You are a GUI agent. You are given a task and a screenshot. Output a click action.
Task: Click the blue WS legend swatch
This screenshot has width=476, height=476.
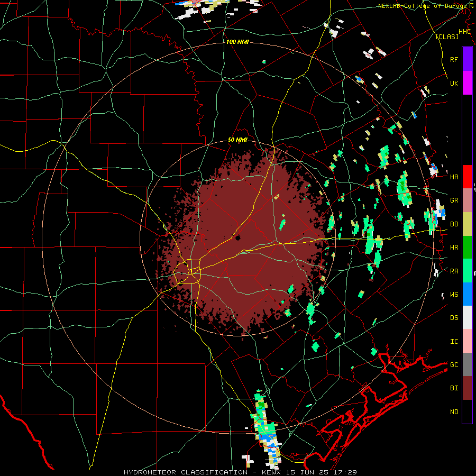click(467, 294)
